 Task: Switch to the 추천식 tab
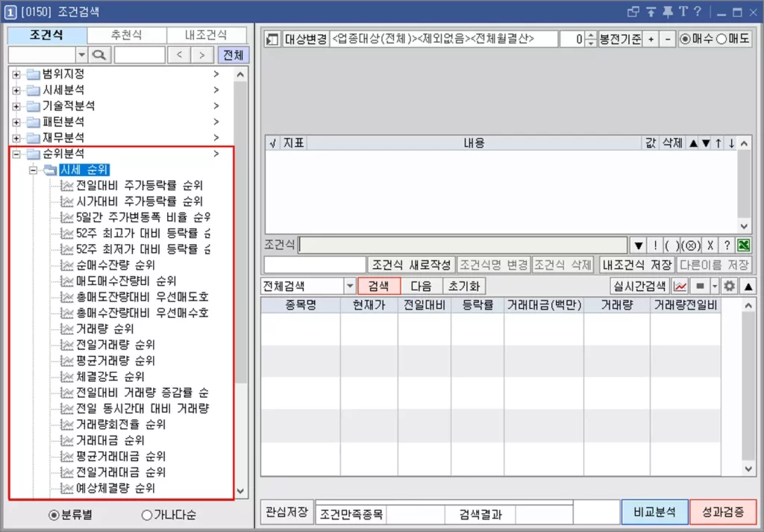click(127, 35)
